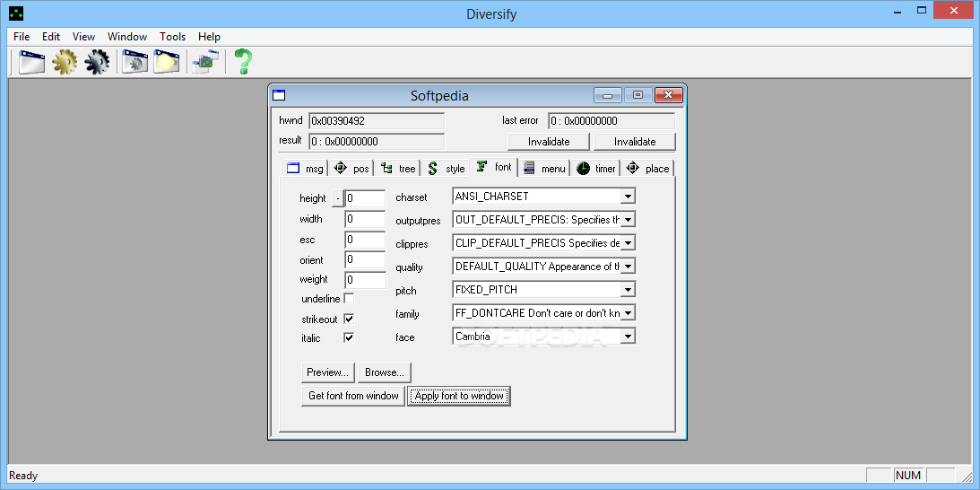The width and height of the screenshot is (980, 490).
Task: Expand the outputpres dropdown
Action: click(x=629, y=220)
